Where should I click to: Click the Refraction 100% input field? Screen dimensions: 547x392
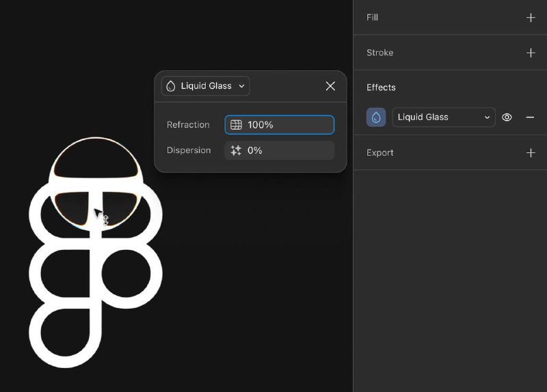coord(280,125)
